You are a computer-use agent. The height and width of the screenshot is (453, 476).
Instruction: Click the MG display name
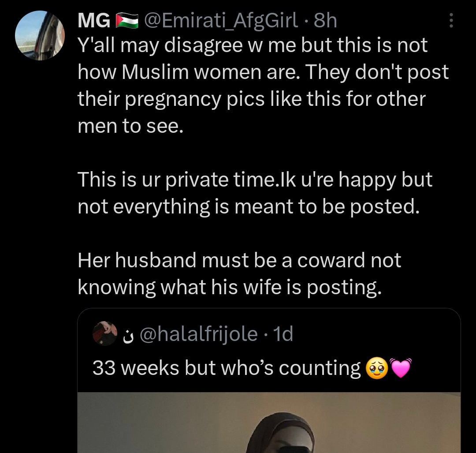94,21
